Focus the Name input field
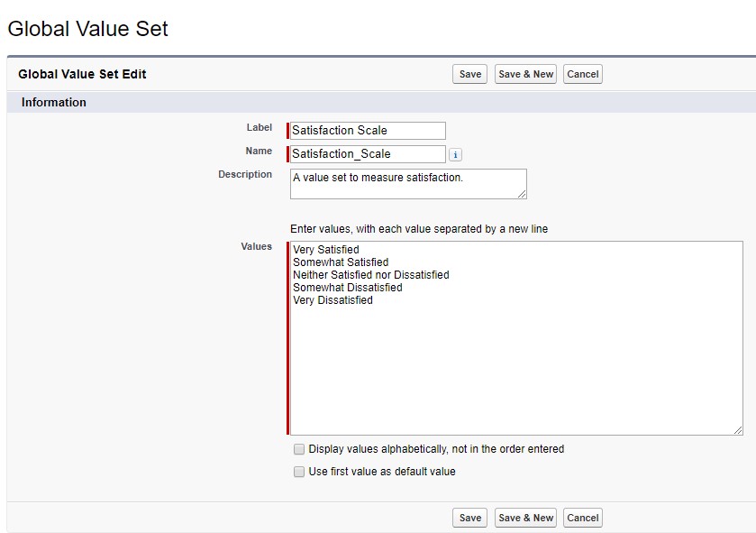Image resolution: width=756 pixels, height=533 pixels. pos(368,154)
